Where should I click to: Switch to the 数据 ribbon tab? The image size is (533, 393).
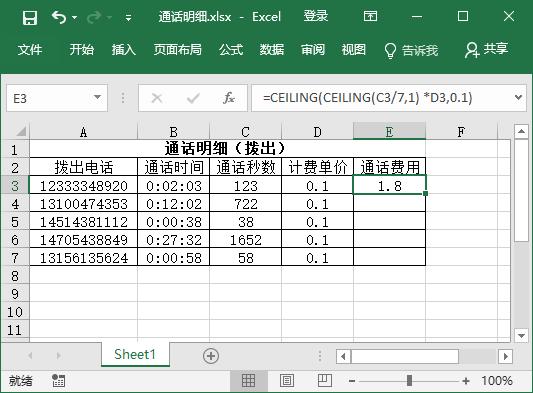pyautogui.click(x=272, y=50)
